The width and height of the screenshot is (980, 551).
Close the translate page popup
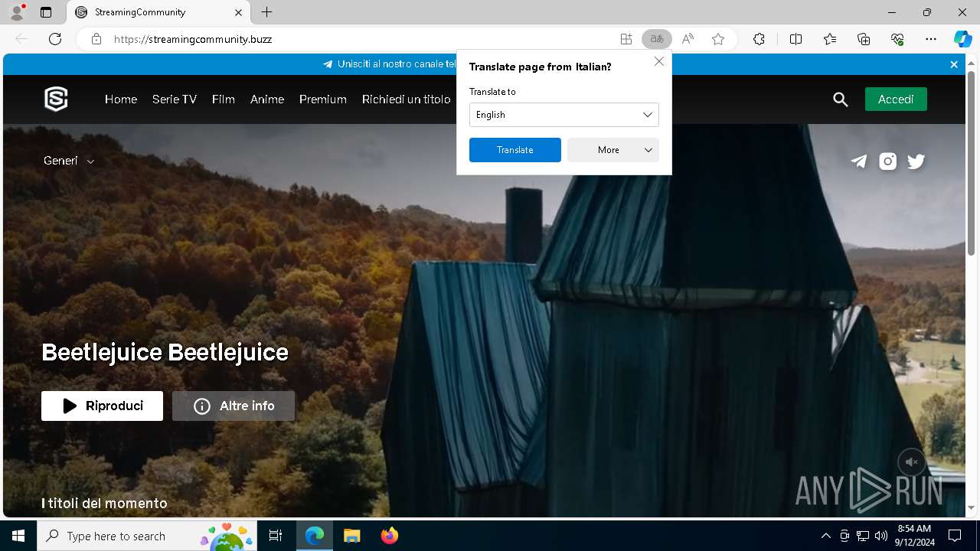tap(659, 61)
